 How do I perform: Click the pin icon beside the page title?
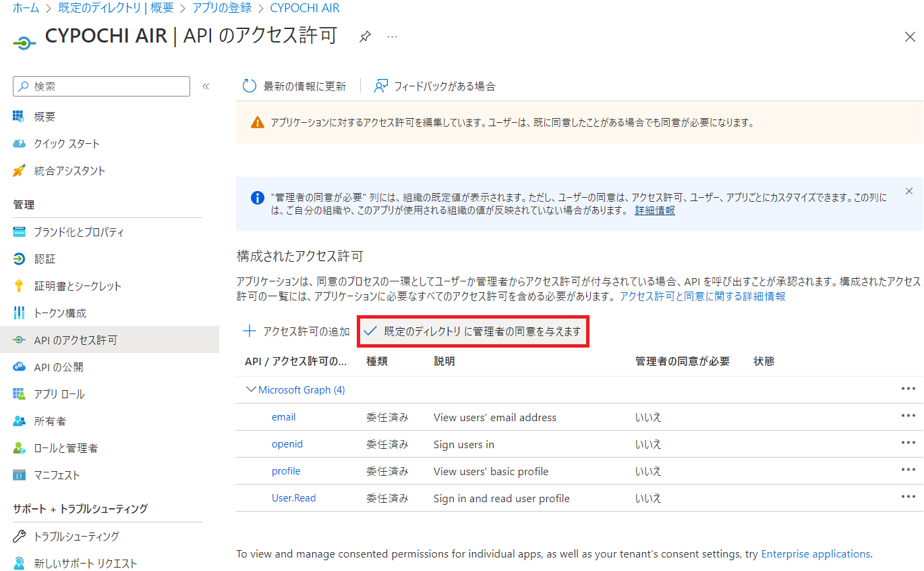[x=365, y=36]
